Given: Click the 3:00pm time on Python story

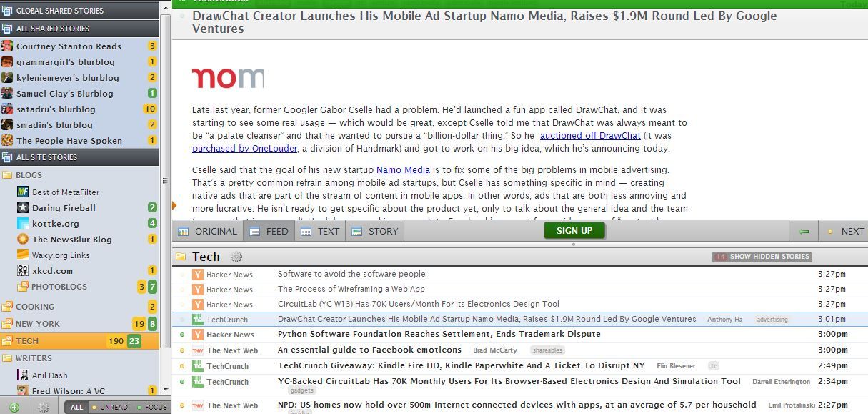Looking at the screenshot, I should tap(832, 335).
